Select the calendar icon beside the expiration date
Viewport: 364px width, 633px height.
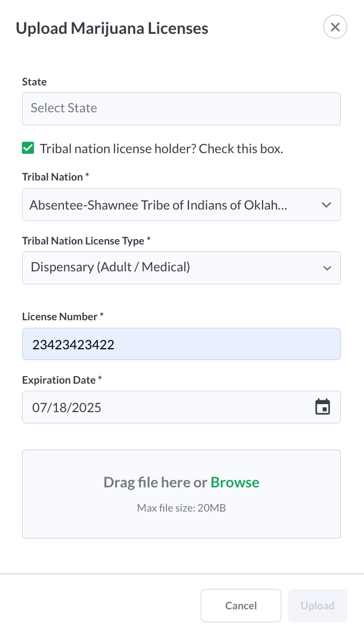(322, 407)
